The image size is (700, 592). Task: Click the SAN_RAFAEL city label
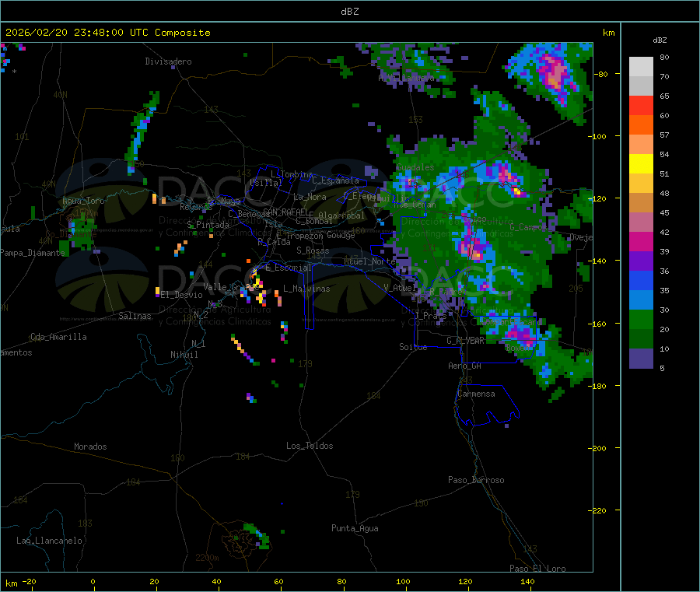285,212
